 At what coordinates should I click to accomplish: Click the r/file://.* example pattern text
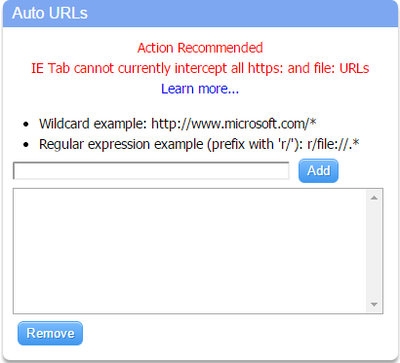[333, 144]
